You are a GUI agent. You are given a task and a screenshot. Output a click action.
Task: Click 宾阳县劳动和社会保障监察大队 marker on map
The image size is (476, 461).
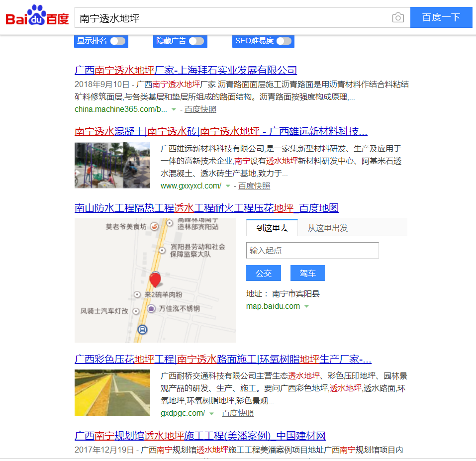point(162,250)
